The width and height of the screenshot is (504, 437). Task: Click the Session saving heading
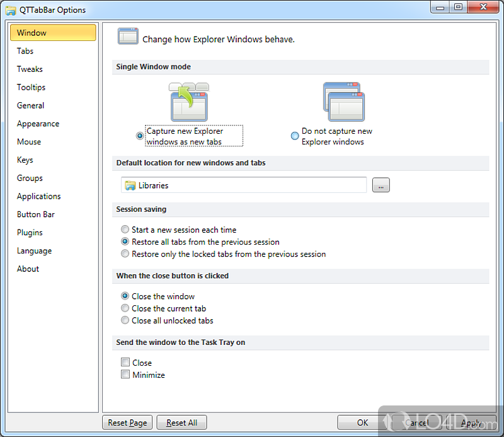pos(141,209)
